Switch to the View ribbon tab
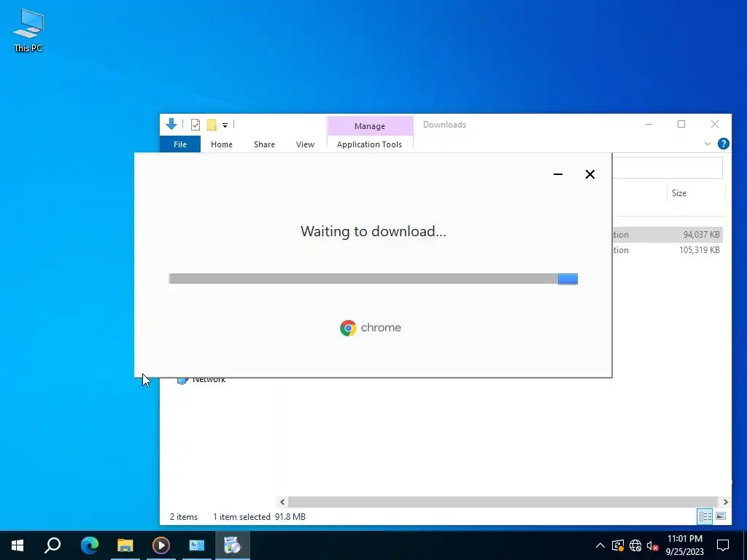 [x=305, y=144]
